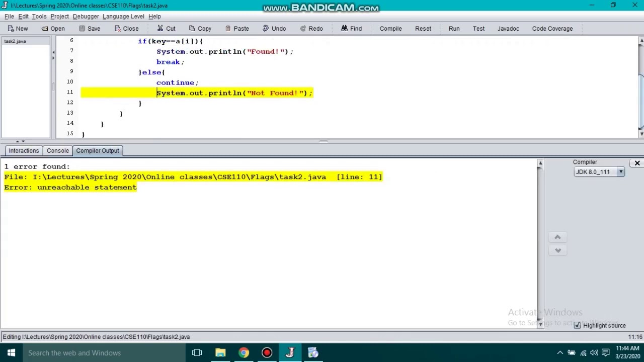Open the Code Coverage tool
The image size is (644, 362).
click(x=552, y=29)
